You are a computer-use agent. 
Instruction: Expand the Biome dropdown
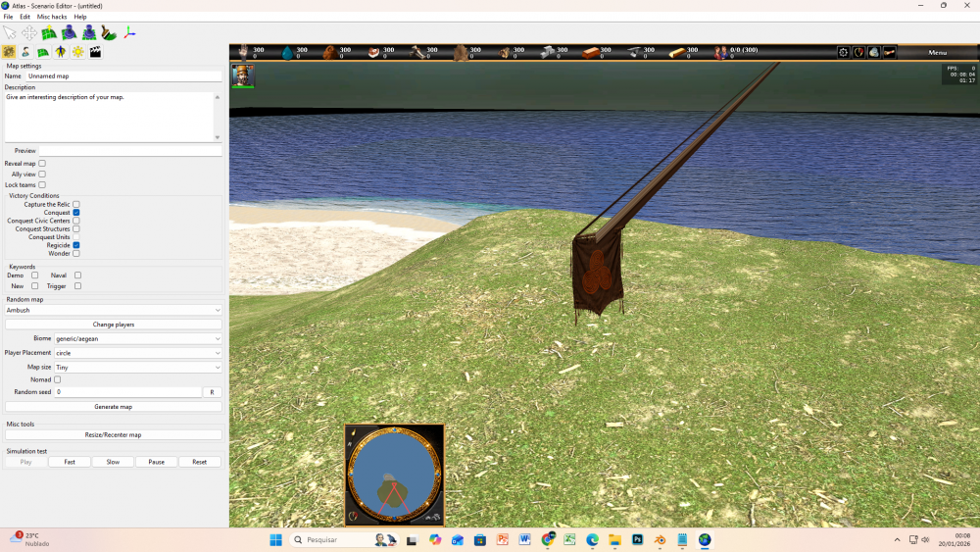[137, 338]
